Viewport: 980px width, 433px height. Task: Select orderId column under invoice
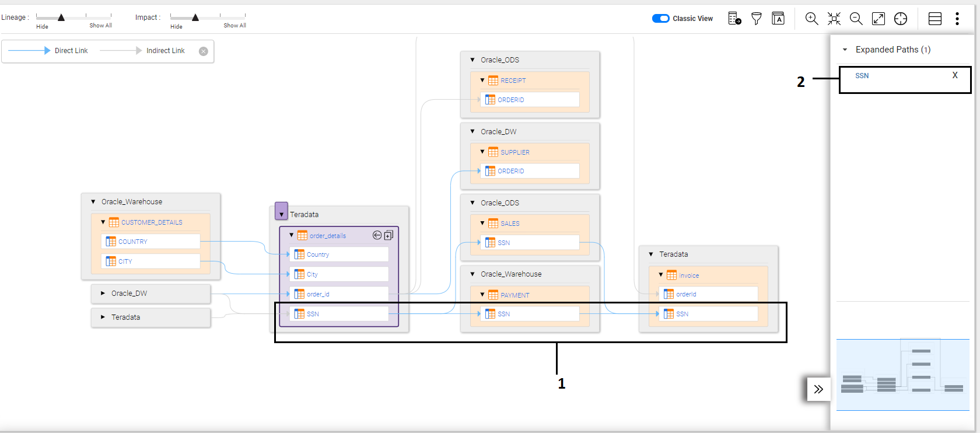[708, 294]
